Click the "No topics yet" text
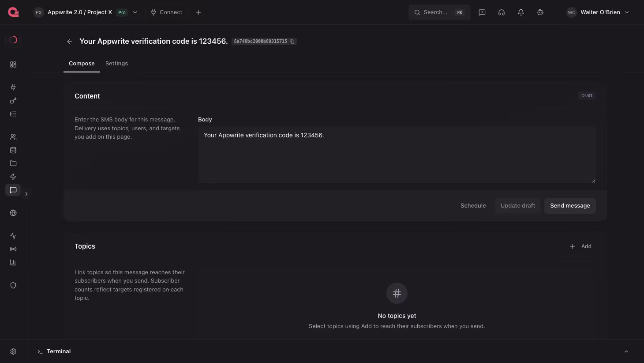This screenshot has width=644, height=363. coord(397,316)
